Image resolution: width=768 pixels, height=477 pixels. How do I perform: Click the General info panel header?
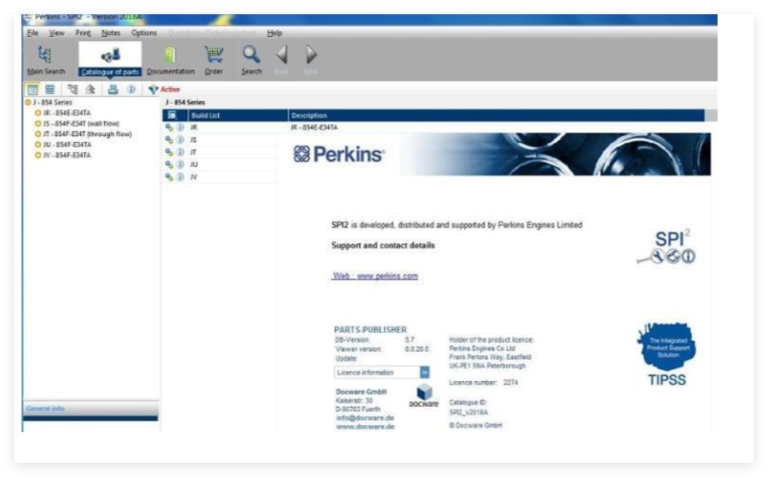coord(91,408)
